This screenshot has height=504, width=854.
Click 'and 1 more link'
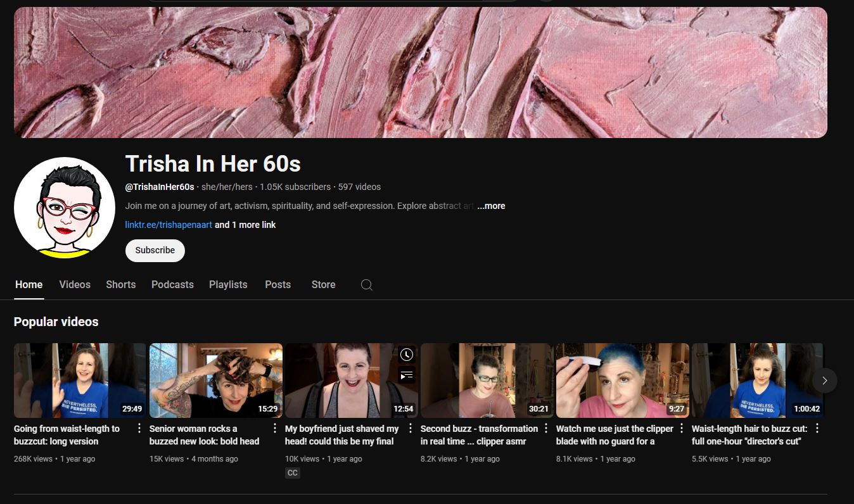click(245, 225)
